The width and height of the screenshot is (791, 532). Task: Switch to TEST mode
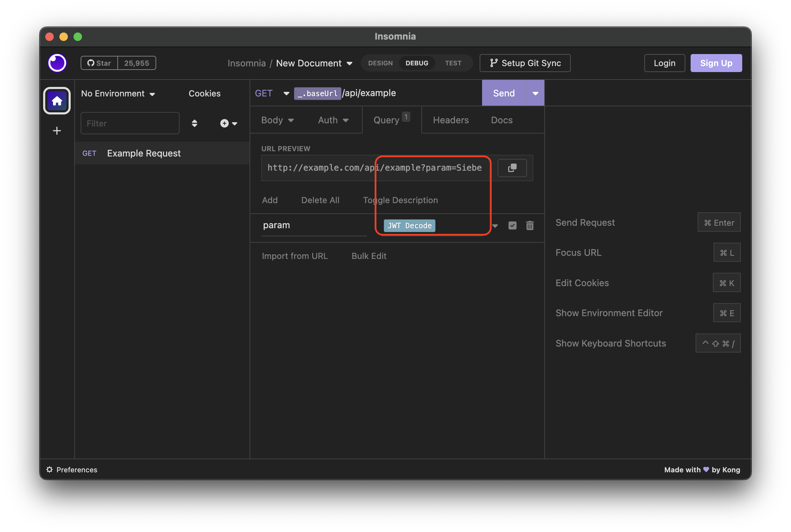pos(453,63)
